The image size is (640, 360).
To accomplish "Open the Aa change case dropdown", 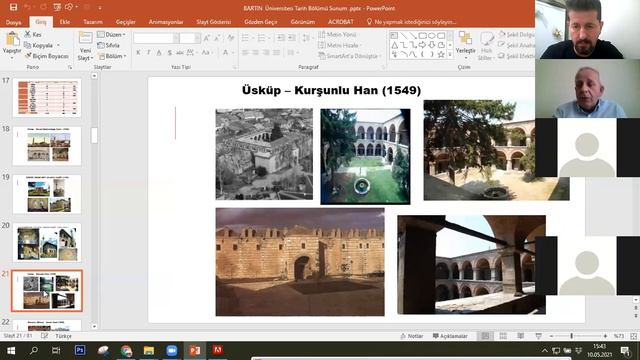I will (x=207, y=52).
